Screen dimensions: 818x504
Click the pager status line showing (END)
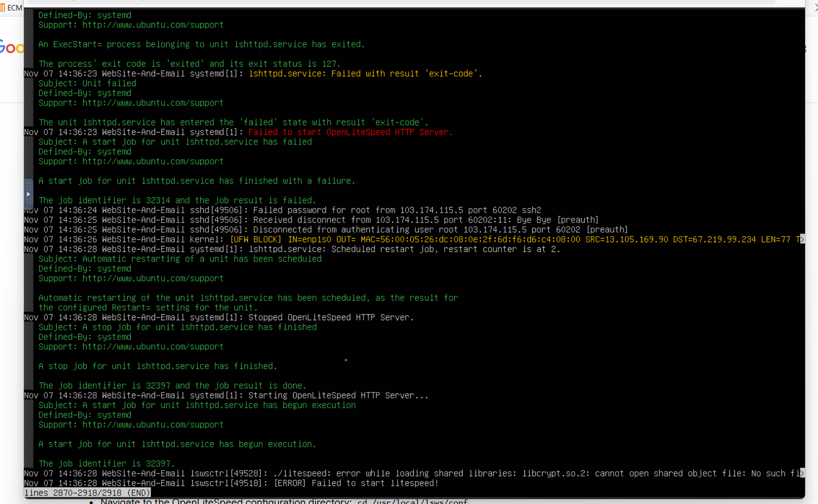tap(87, 493)
